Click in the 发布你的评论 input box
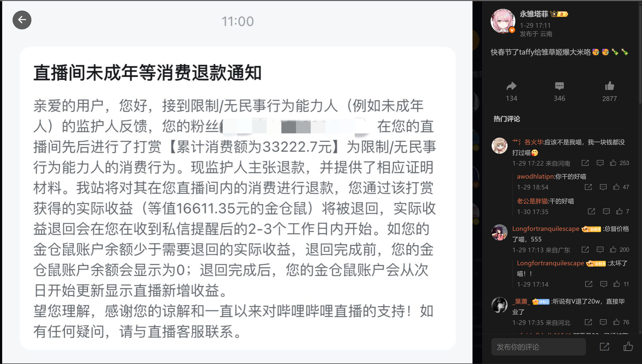The width and height of the screenshot is (642, 364). tap(538, 347)
